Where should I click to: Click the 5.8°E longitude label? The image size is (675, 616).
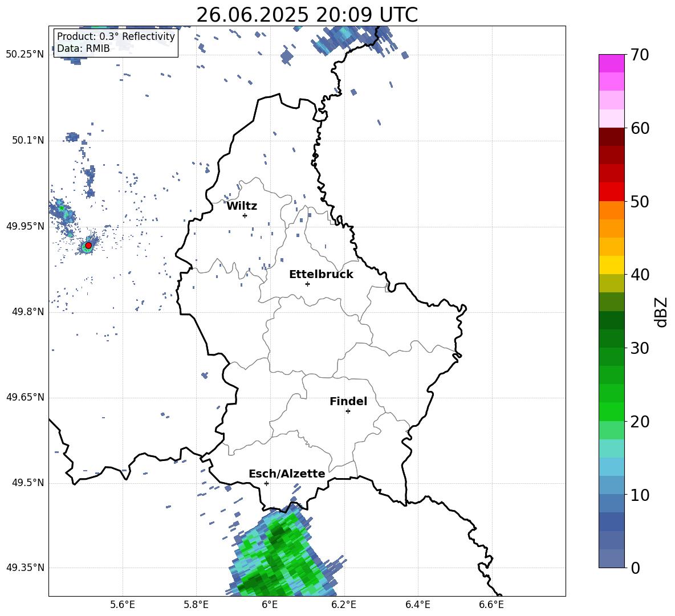coord(196,605)
